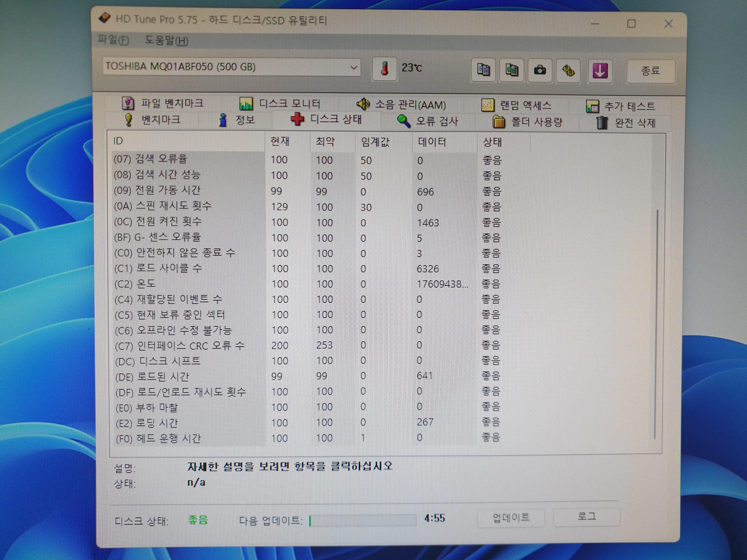The image size is (747, 560).
Task: Click the copy screenshot to clipboard icon
Action: [512, 70]
